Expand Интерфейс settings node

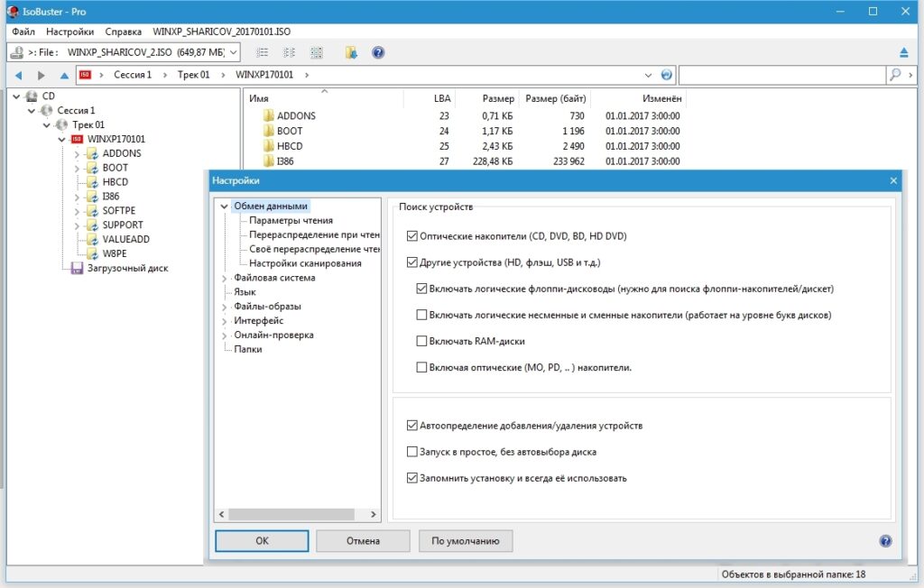click(224, 321)
